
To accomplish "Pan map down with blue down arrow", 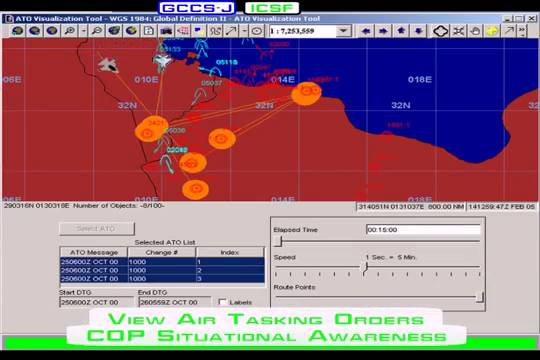I will coord(418,31).
